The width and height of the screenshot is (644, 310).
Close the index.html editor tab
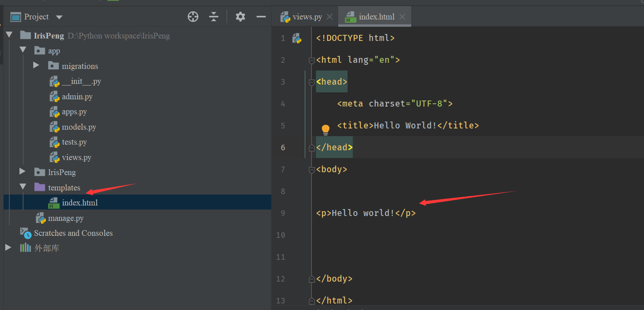coord(402,17)
